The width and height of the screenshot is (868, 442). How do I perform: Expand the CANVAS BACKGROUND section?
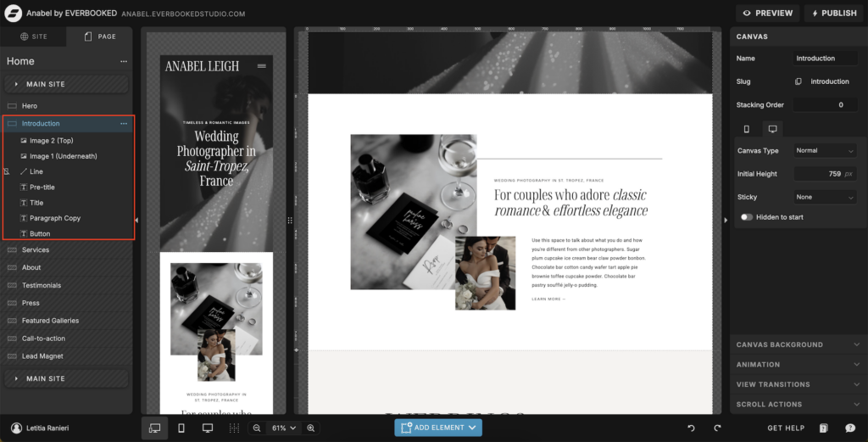(x=798, y=344)
